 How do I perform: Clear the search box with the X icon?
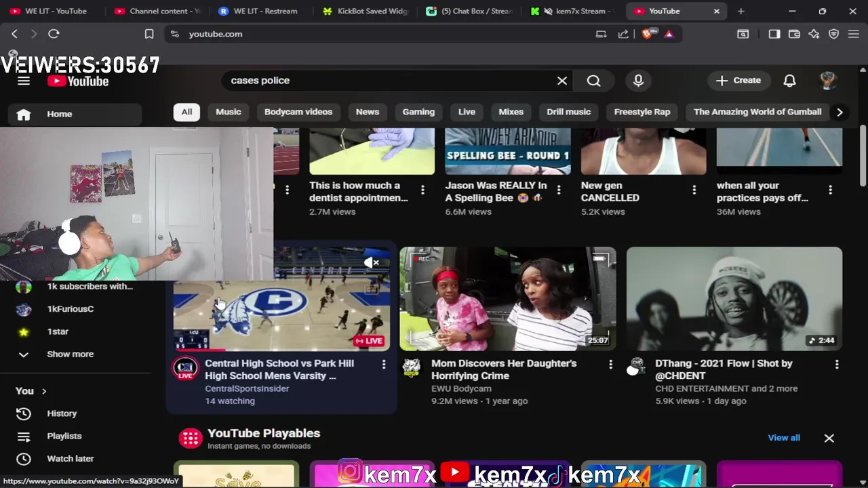562,81
